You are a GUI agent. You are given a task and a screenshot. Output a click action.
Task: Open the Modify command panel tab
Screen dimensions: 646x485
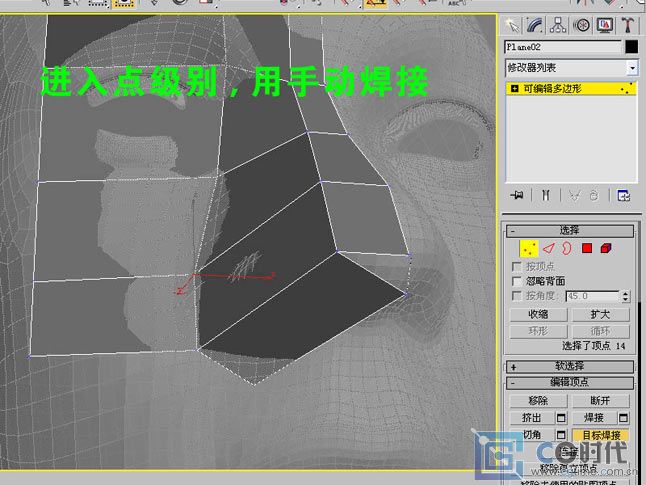click(x=536, y=25)
